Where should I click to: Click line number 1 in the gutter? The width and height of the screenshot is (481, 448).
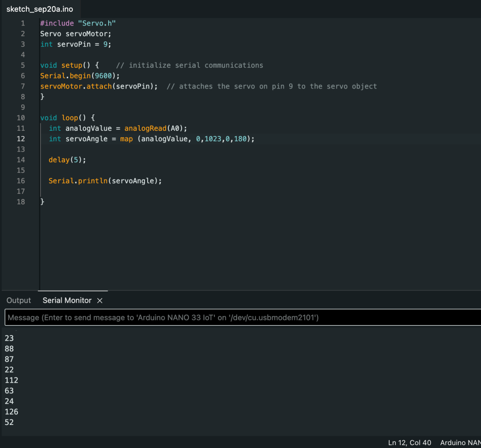point(23,23)
